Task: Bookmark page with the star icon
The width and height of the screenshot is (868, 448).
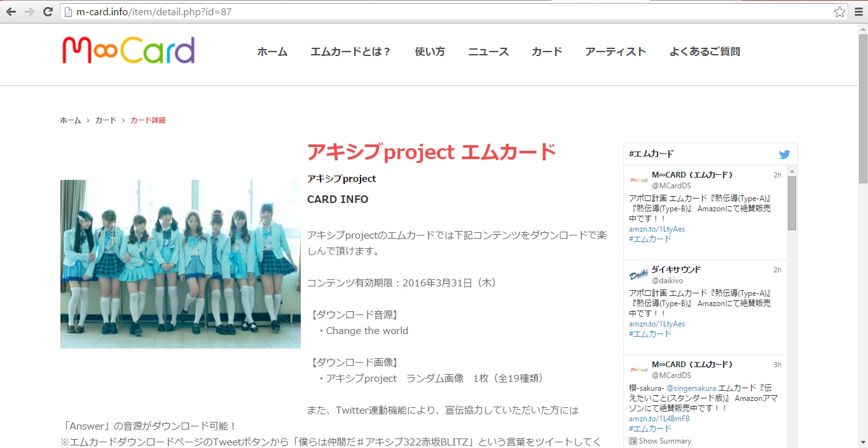Action: click(839, 11)
